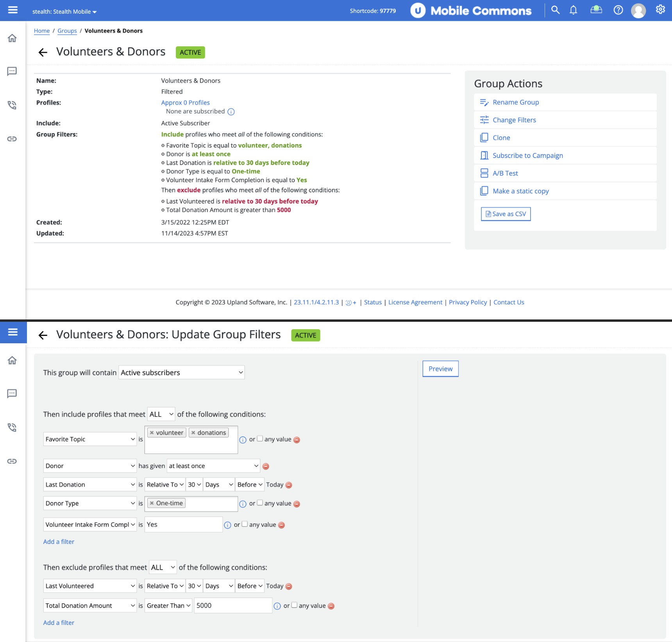Open the stealth: Stealth Mobile account menu

64,11
